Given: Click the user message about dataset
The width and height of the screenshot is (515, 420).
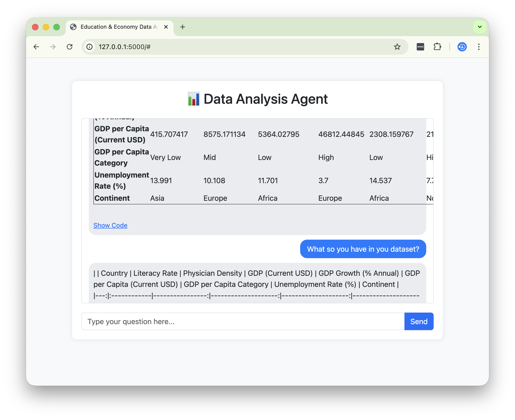Looking at the screenshot, I should point(363,249).
